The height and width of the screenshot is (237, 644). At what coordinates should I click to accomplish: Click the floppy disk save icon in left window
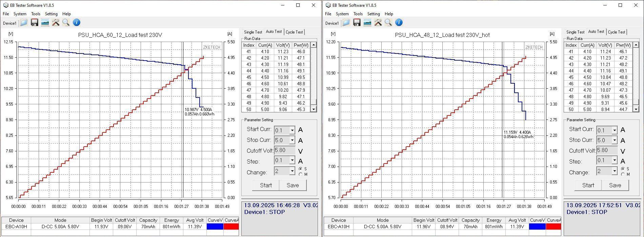pos(34,23)
